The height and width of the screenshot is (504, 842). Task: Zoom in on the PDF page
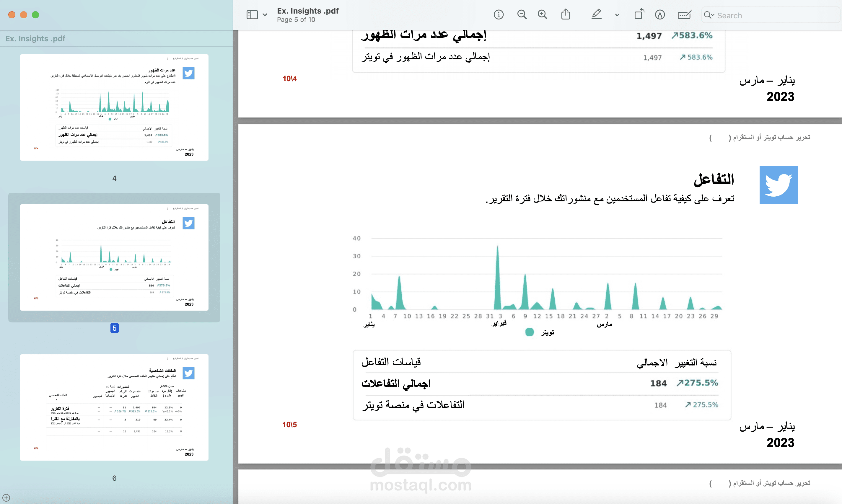tap(543, 14)
